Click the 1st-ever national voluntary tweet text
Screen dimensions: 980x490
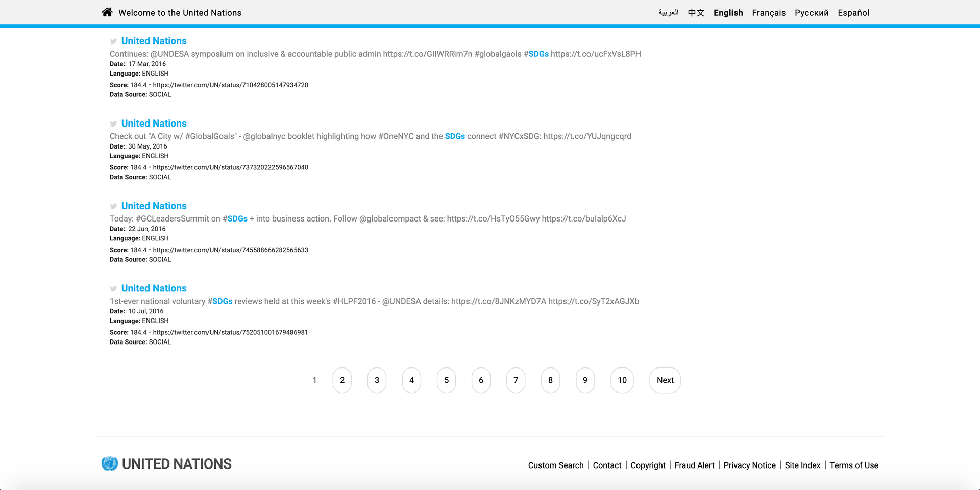coord(374,301)
